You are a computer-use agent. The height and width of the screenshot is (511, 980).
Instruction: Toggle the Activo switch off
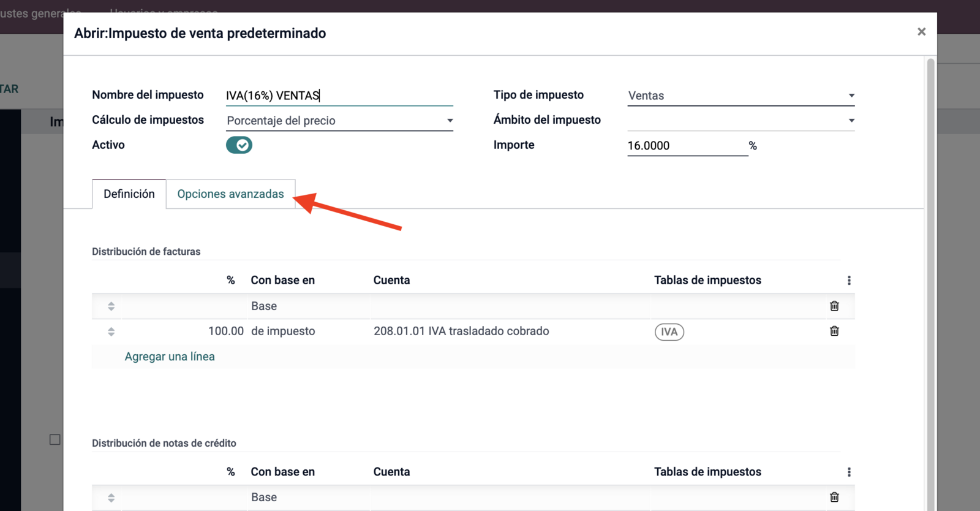239,145
